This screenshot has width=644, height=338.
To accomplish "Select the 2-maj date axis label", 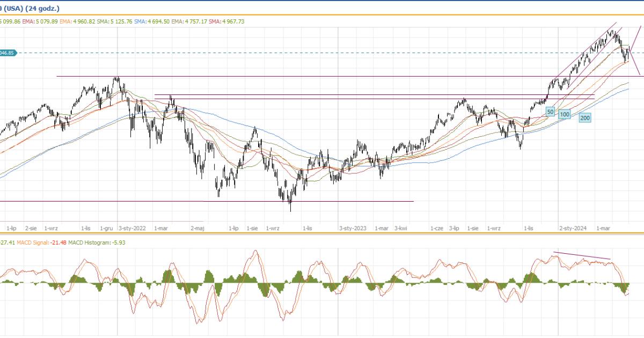I will tap(197, 228).
